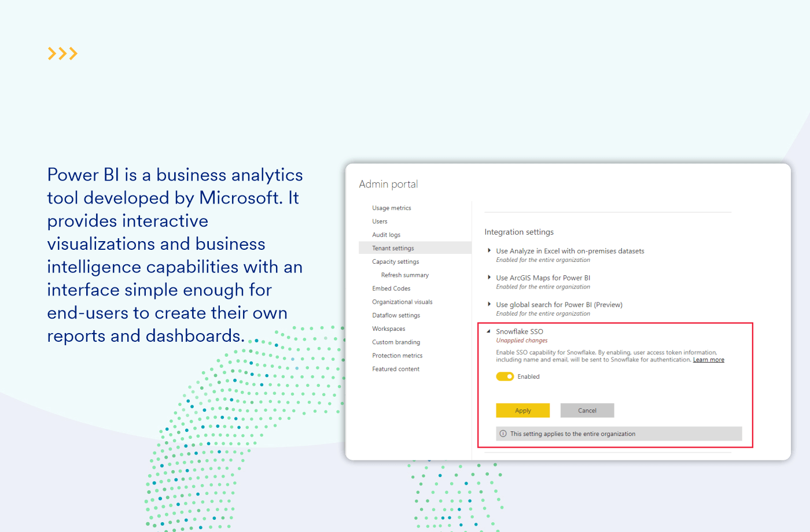Viewport: 810px width, 532px height.
Task: Collapse the Snowflake SSO setting
Action: point(489,331)
